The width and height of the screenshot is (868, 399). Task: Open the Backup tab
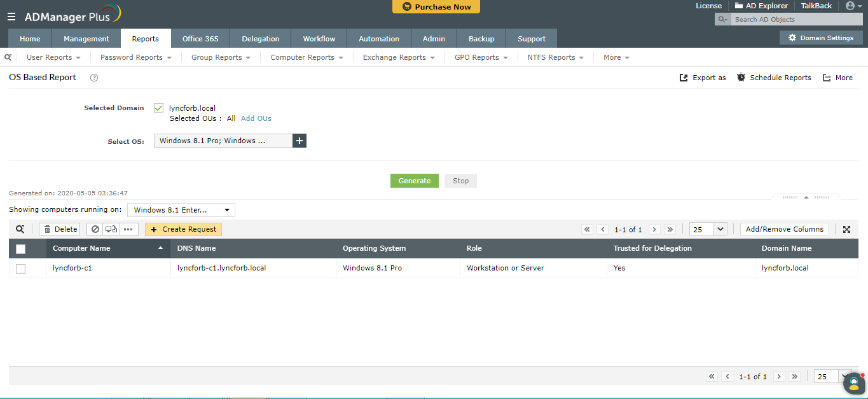point(481,38)
